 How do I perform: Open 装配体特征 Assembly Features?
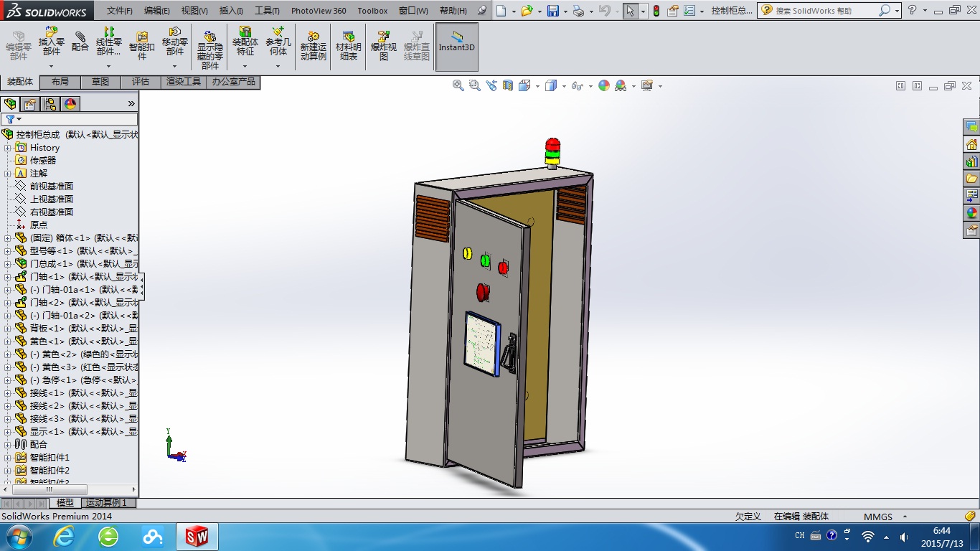[245, 41]
